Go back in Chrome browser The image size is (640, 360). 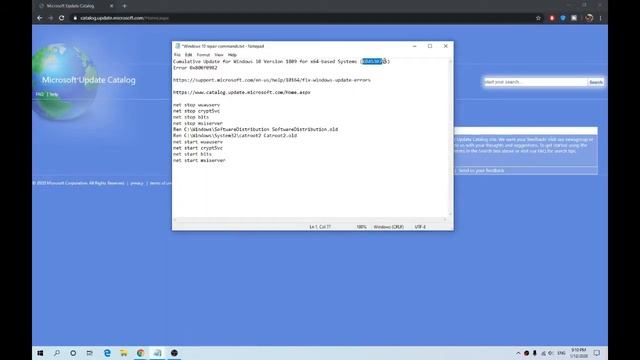[40, 18]
